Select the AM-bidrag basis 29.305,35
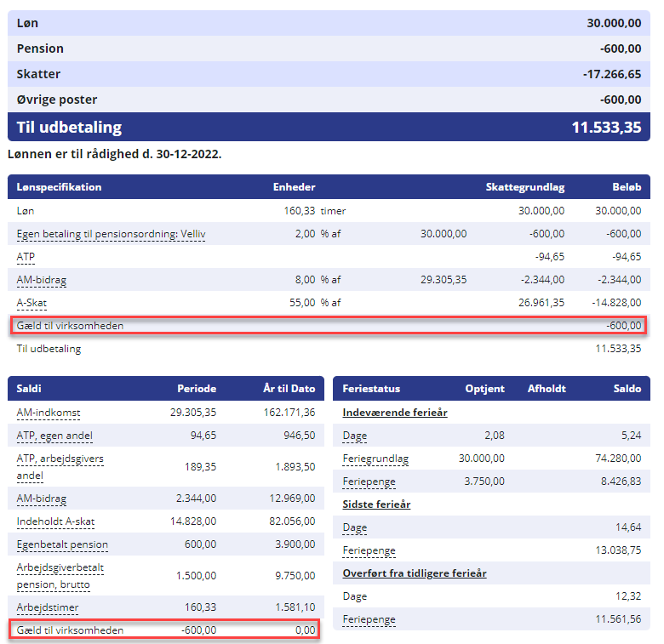The width and height of the screenshot is (664, 644). [444, 280]
